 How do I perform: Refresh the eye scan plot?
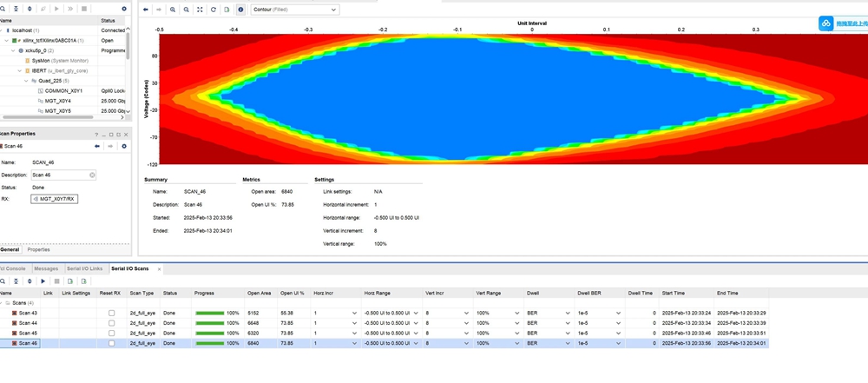(x=214, y=10)
